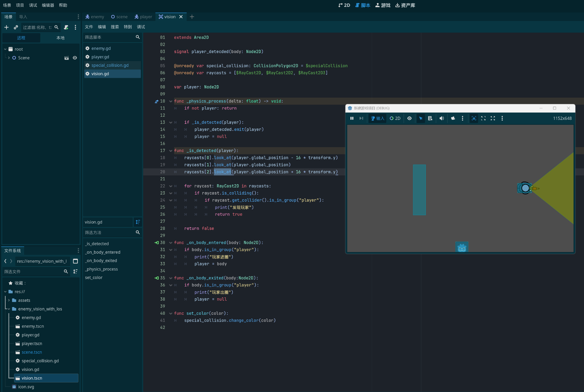Toggle the game toolbar visibility eye
The height and width of the screenshot is (392, 584).
pos(409,118)
